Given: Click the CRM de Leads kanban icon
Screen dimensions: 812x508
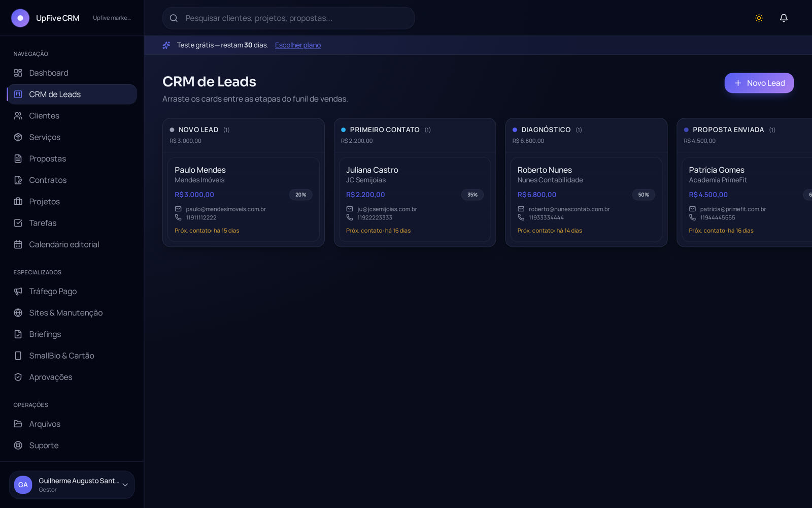Looking at the screenshot, I should (x=18, y=94).
